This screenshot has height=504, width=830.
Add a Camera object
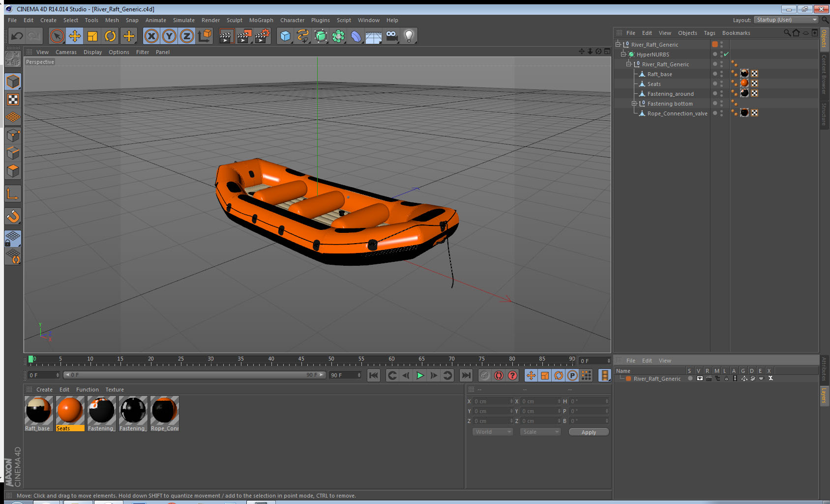(x=391, y=36)
